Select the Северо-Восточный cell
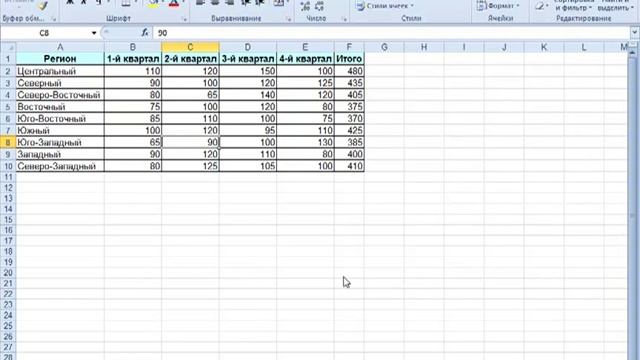Image resolution: width=640 pixels, height=360 pixels. tap(60, 95)
